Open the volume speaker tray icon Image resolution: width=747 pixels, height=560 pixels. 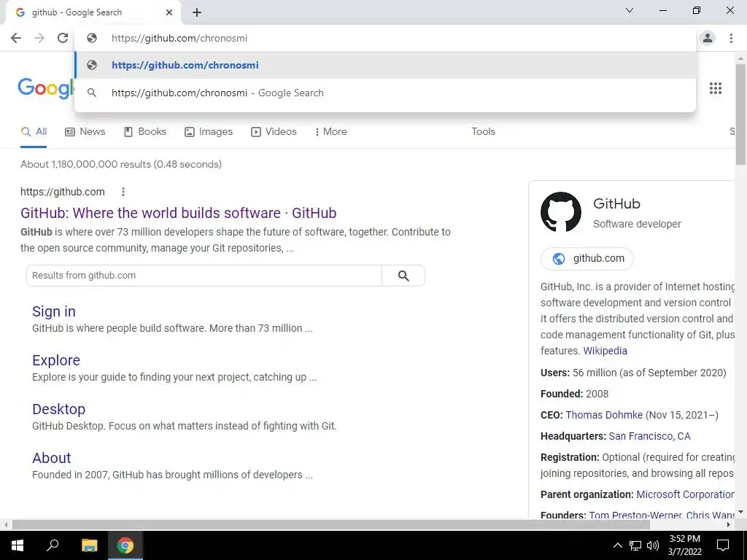click(x=653, y=545)
